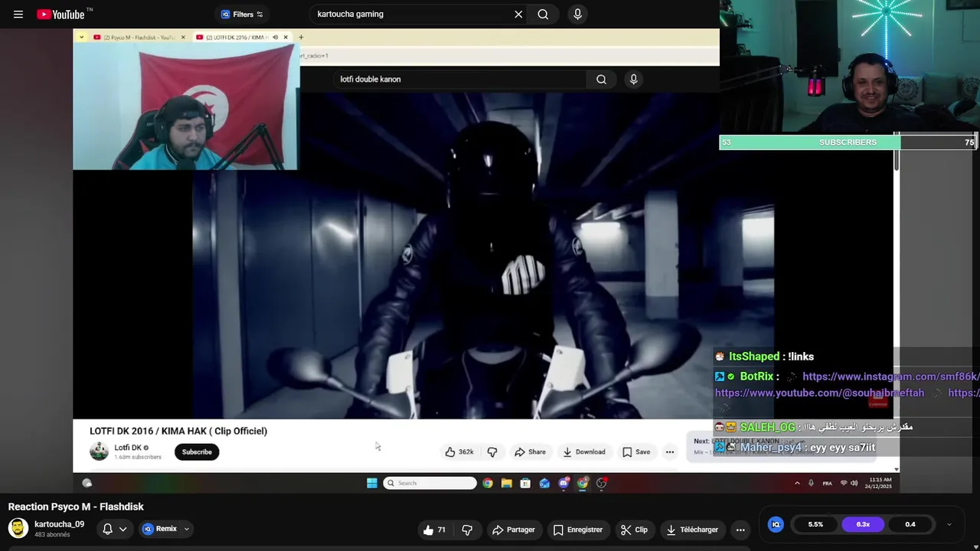The height and width of the screenshot is (551, 980).
Task: Expand the stats bar chevron
Action: click(x=949, y=524)
